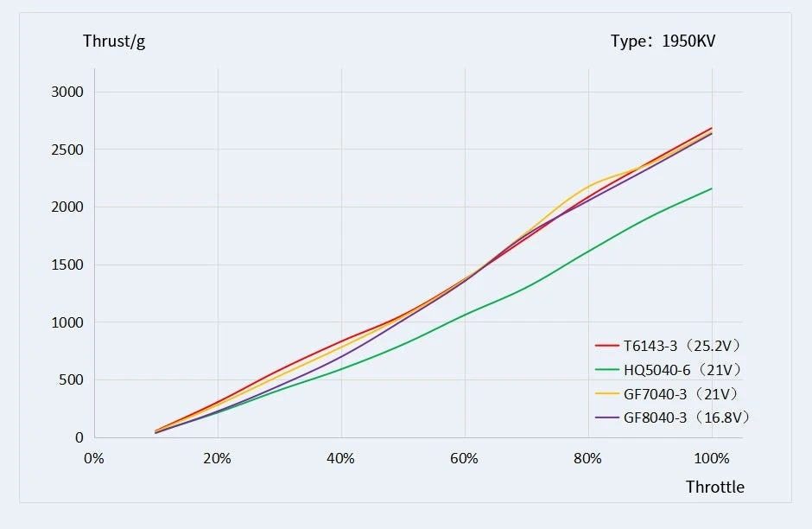812x529 pixels.
Task: Click the T6143-3 (25.2V) legend label
Action: coord(682,346)
